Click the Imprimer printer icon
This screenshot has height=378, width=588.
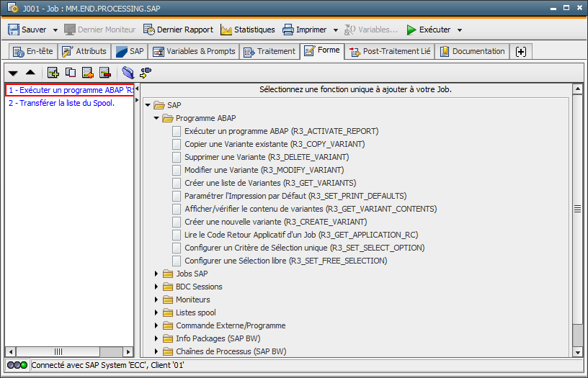coord(288,30)
